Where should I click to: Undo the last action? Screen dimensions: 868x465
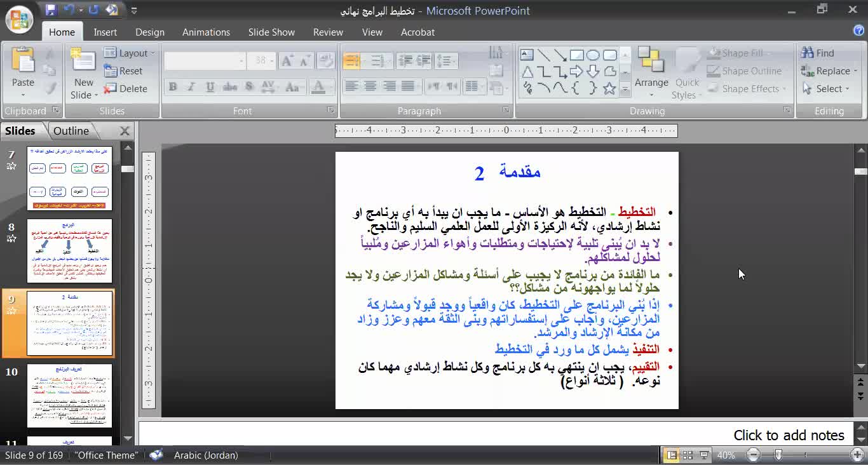coord(69,10)
